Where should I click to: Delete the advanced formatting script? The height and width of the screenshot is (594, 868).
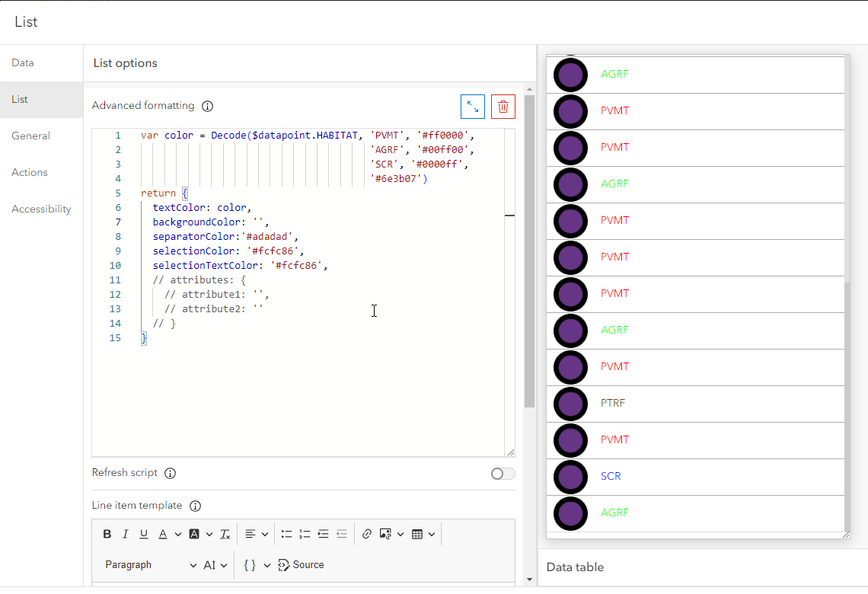point(503,107)
